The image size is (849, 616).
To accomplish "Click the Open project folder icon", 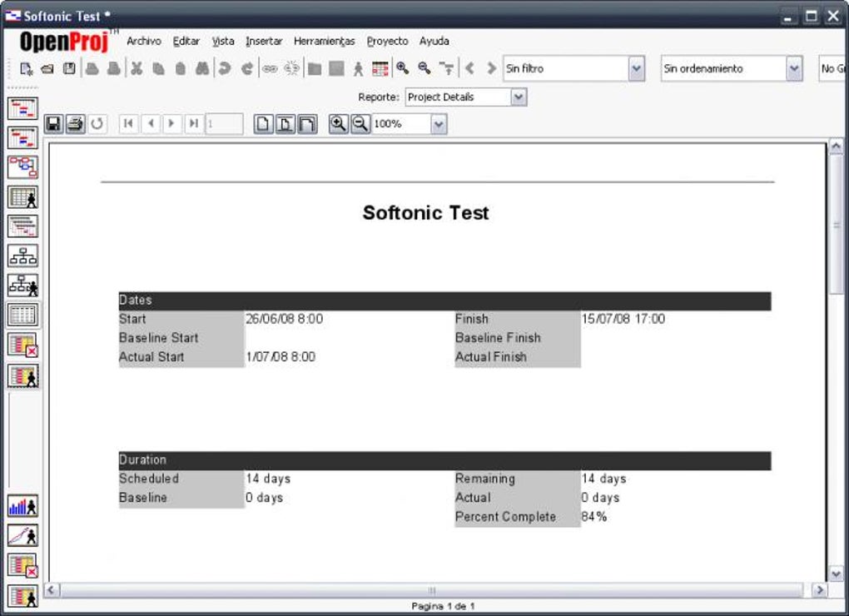I will tap(47, 69).
